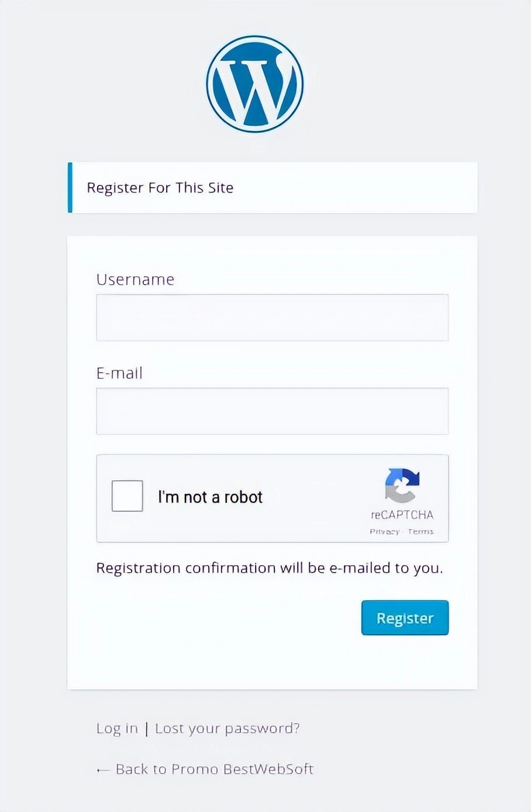Focus the Username input field
Screen dimensions: 531x812
(272, 318)
